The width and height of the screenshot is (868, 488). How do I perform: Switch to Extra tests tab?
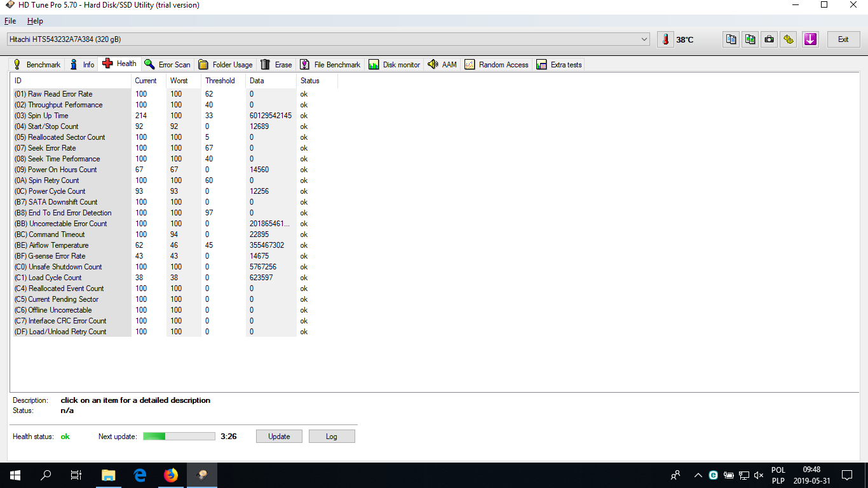(559, 64)
